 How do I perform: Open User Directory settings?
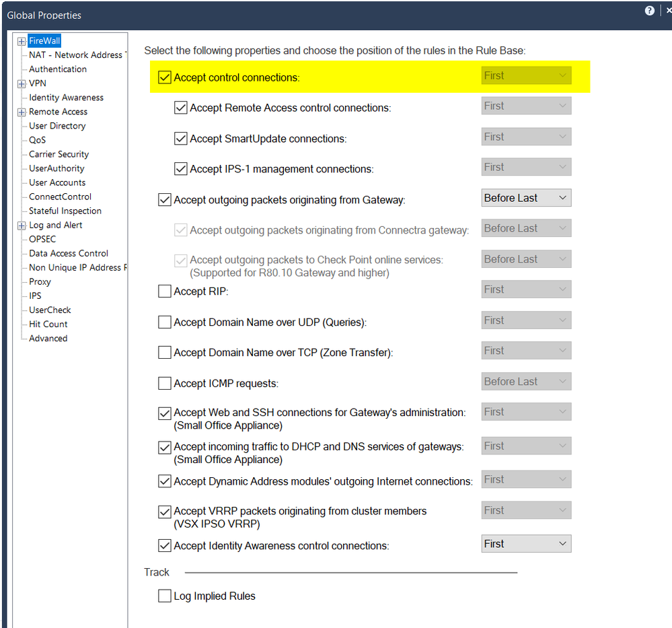click(57, 126)
